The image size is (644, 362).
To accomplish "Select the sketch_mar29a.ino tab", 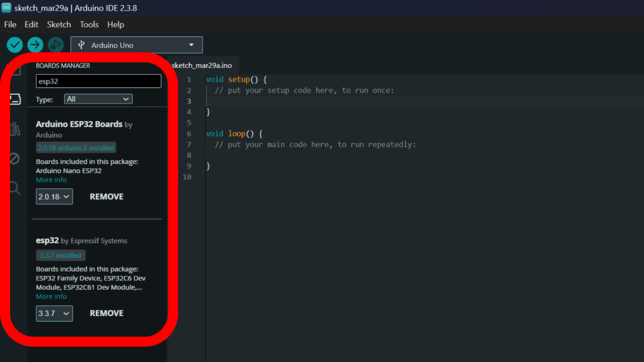I will coord(201,65).
